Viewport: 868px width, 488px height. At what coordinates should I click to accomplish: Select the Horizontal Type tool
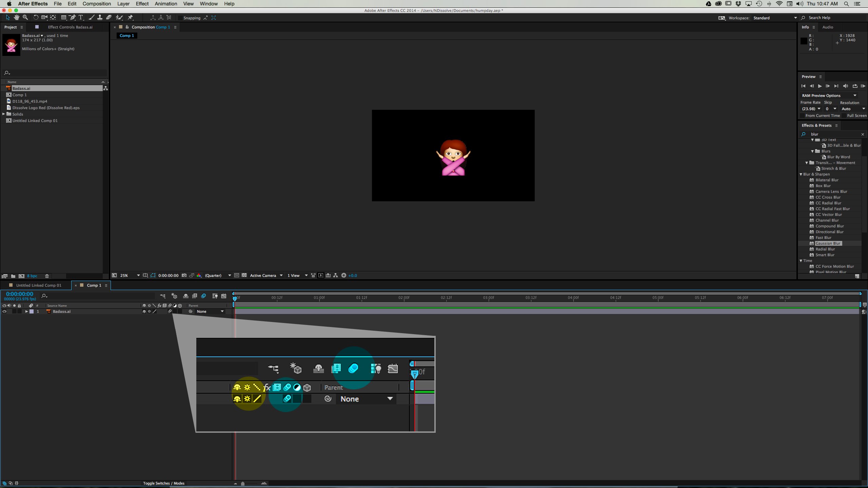81,17
